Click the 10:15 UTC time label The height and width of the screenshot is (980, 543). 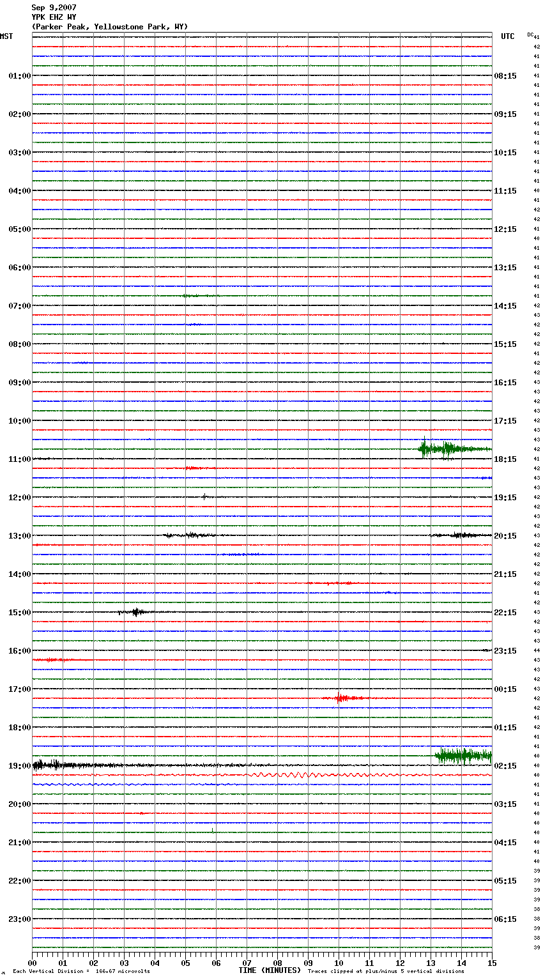coord(505,153)
